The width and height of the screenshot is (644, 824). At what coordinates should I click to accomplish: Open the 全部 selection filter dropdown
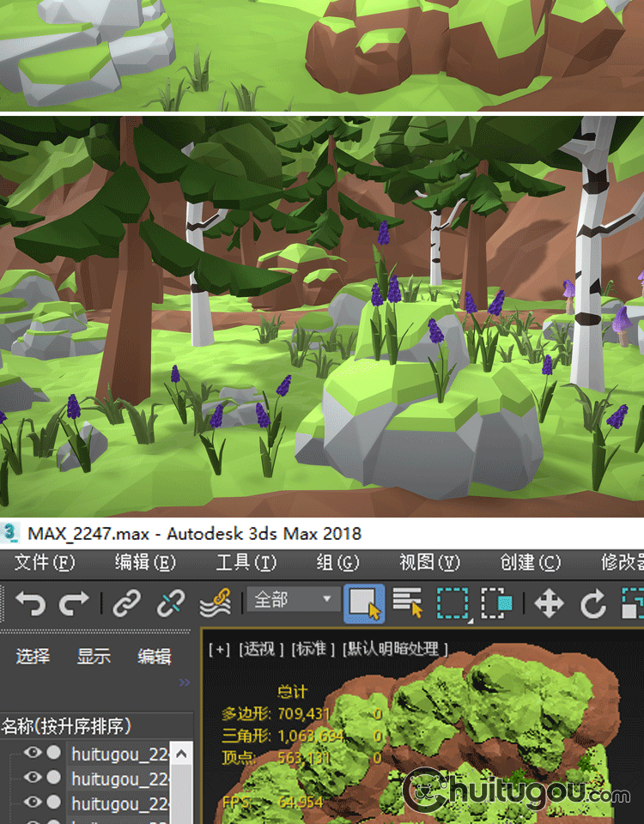coord(293,600)
